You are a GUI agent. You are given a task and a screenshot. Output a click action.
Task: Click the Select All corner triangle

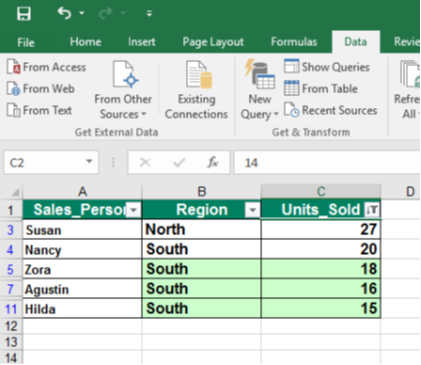click(x=15, y=192)
